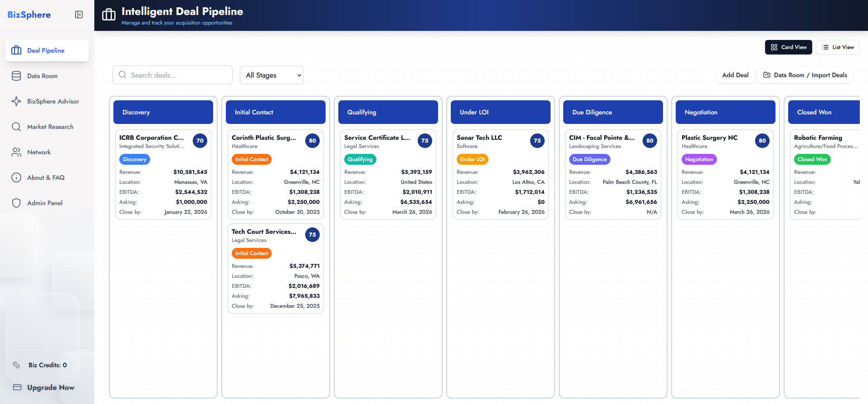Switch to List View layout
This screenshot has width=868, height=404.
point(838,47)
